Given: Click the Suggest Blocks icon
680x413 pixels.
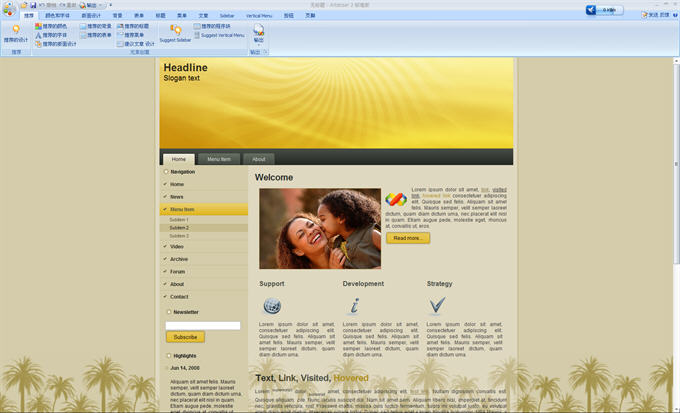Looking at the screenshot, I should pyautogui.click(x=197, y=26).
